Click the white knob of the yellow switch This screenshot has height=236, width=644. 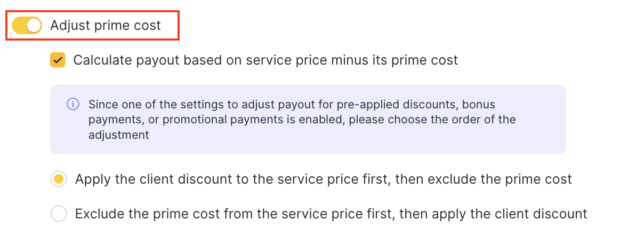click(34, 25)
